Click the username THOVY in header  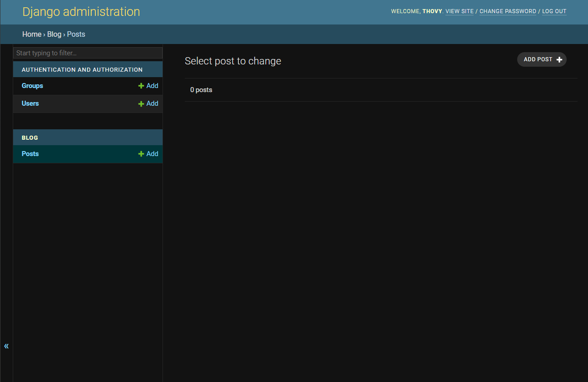432,11
